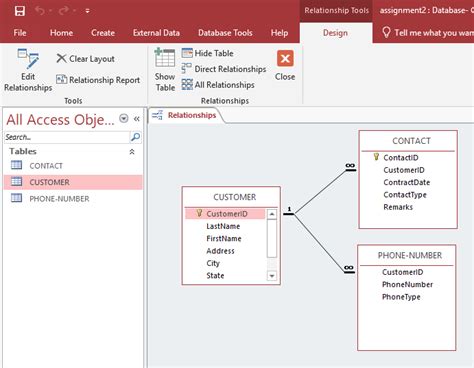Click the Save icon in quick access toolbar
474x368 pixels.
click(20, 11)
